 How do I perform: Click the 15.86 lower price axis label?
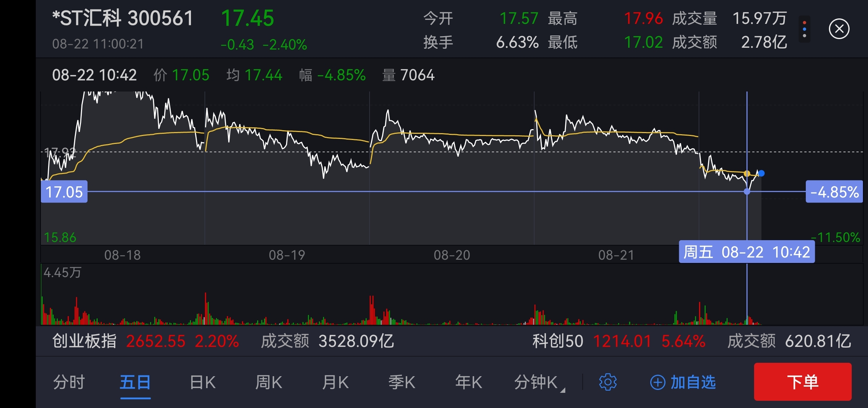(x=60, y=237)
